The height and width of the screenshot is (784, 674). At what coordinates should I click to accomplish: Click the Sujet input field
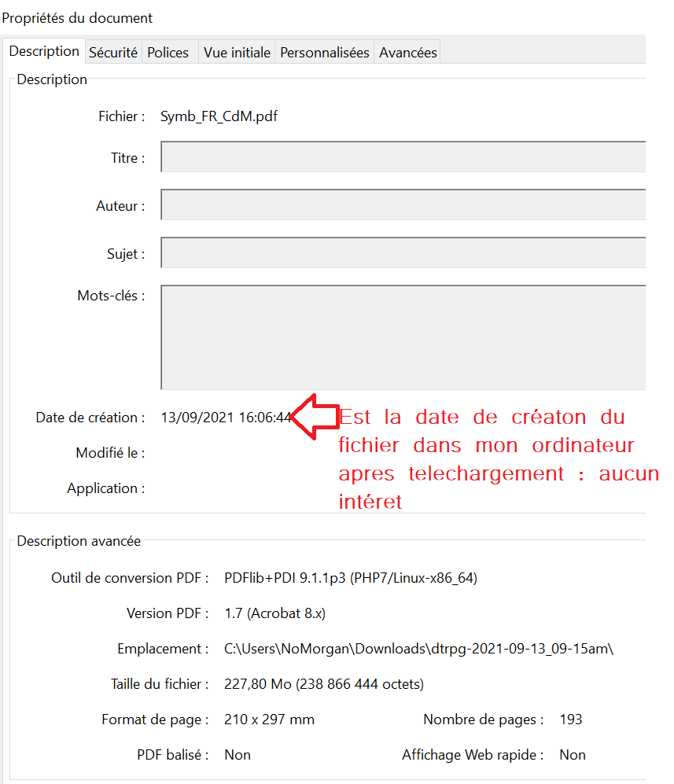[x=403, y=252]
